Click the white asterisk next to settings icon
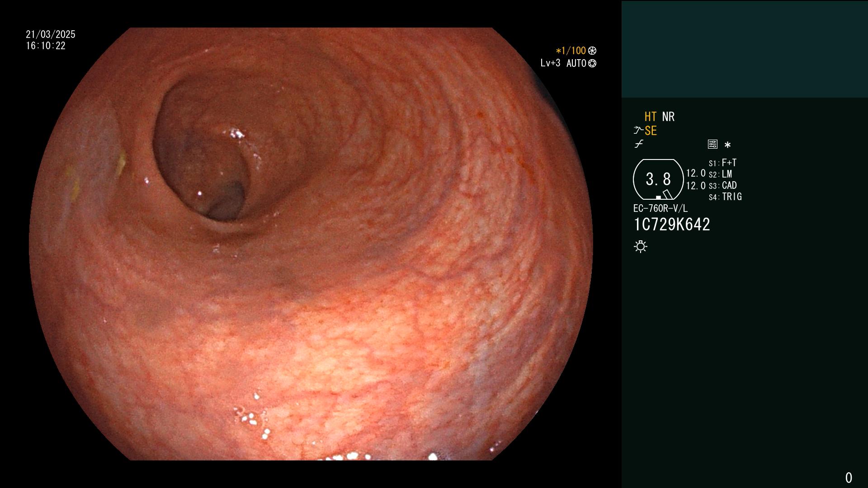Screen dimensions: 868x488 [727, 145]
